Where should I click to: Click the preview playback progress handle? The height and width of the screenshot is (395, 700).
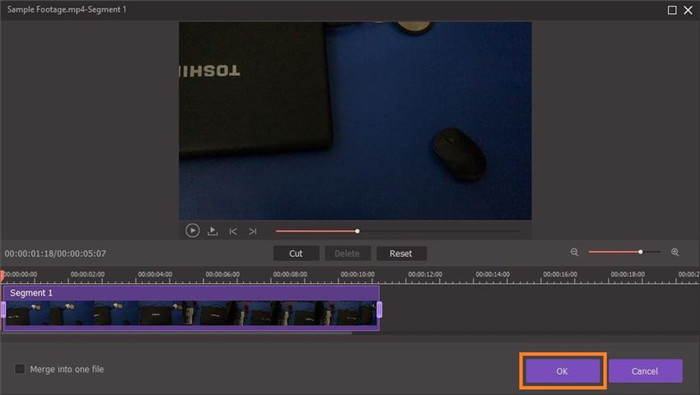coord(357,231)
